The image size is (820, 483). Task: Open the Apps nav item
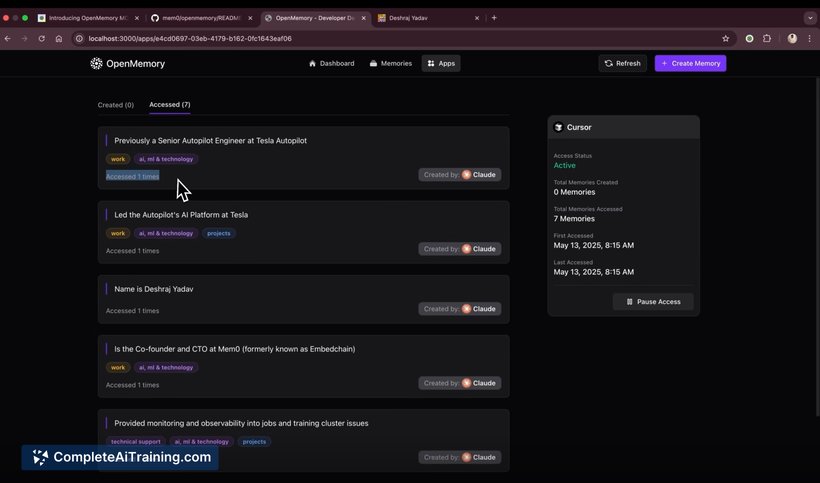(x=441, y=63)
